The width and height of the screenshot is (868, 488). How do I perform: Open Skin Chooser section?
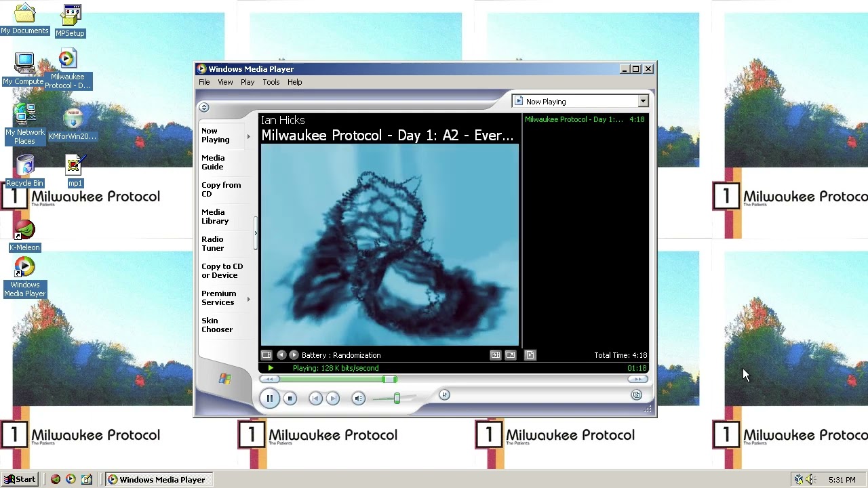click(217, 325)
